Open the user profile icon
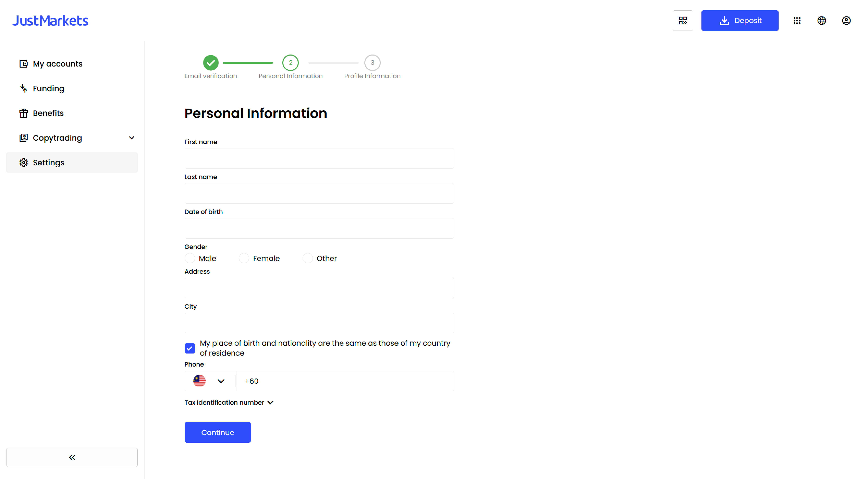This screenshot has width=868, height=479. [x=846, y=21]
